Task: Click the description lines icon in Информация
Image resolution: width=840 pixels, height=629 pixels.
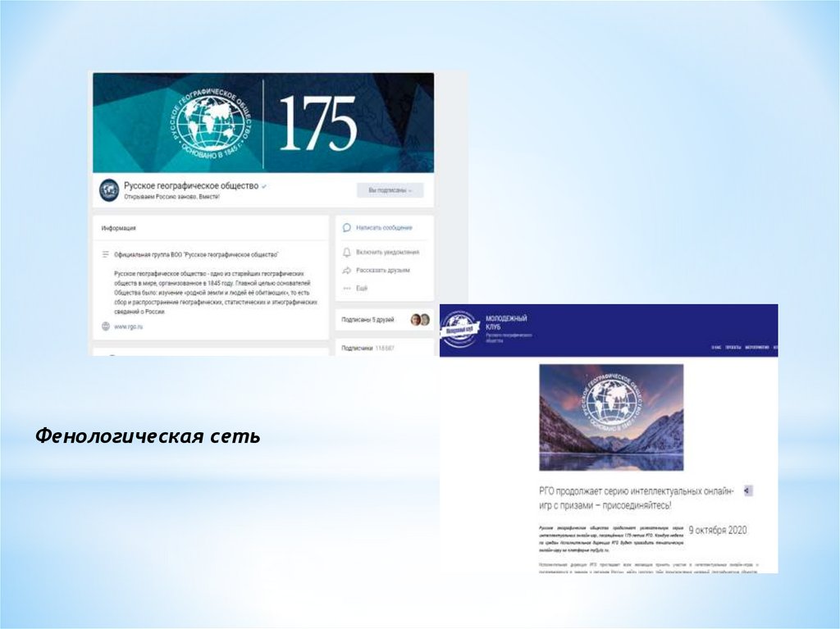Action: click(x=106, y=254)
